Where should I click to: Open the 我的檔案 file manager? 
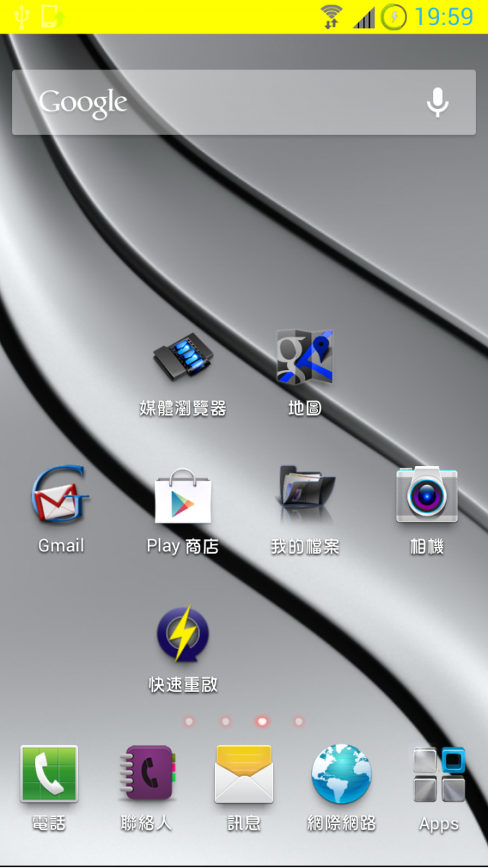(305, 493)
